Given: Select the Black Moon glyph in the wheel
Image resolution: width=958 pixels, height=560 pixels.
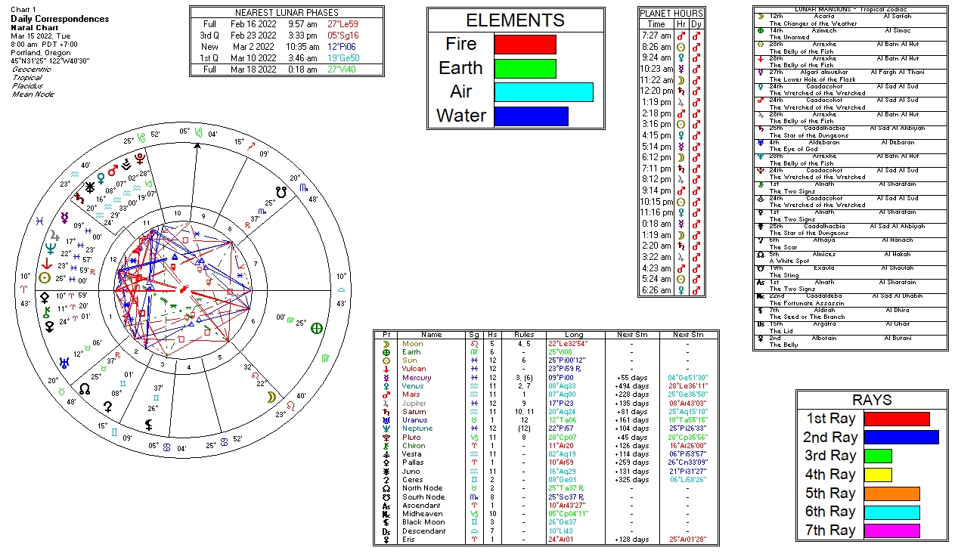Looking at the screenshot, I should coord(150,425).
